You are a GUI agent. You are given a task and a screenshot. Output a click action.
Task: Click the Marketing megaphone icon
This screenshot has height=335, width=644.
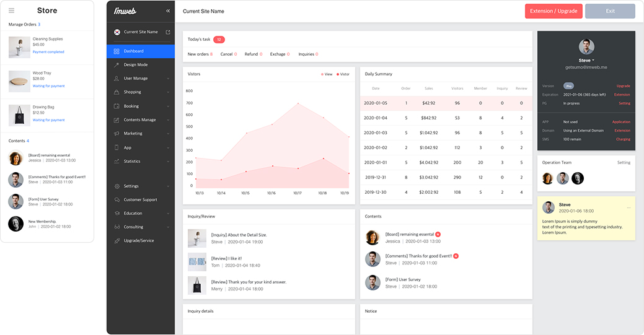[117, 134]
